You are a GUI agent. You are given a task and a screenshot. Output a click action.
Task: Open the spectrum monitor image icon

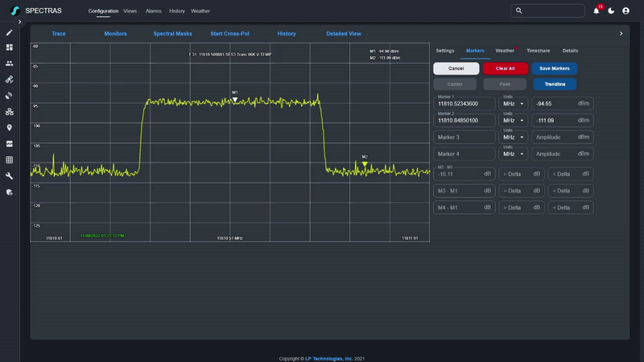(9, 144)
